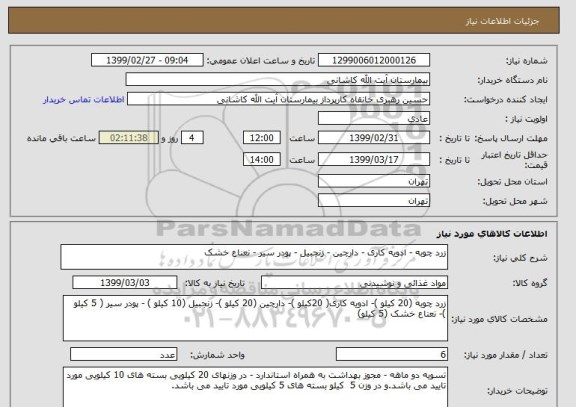Image resolution: width=576 pixels, height=407 pixels.
Task: Click the label شماره نیاز
Action: coord(527,61)
